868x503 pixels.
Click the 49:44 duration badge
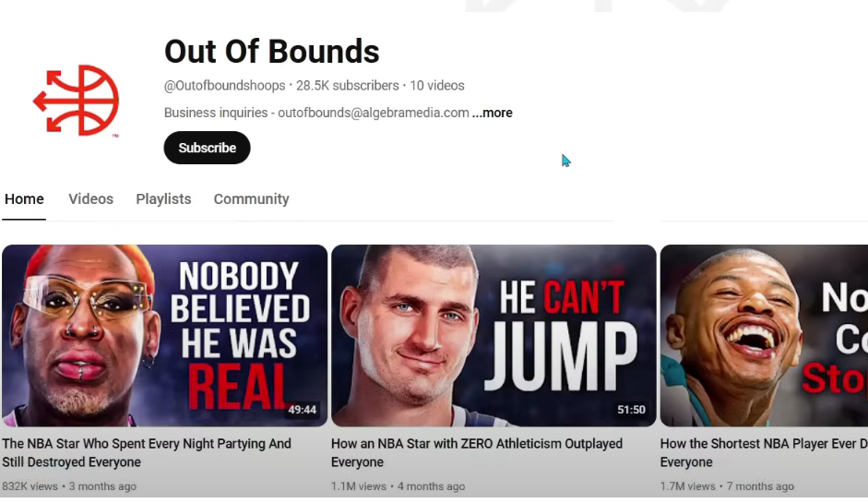tap(303, 410)
